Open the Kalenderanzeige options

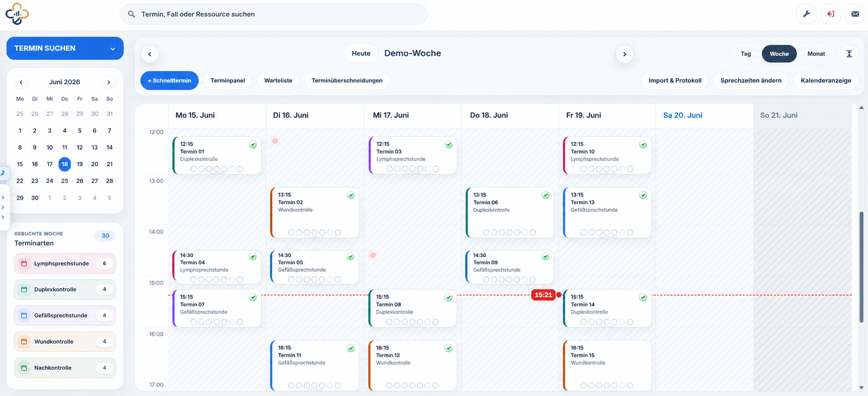click(826, 80)
